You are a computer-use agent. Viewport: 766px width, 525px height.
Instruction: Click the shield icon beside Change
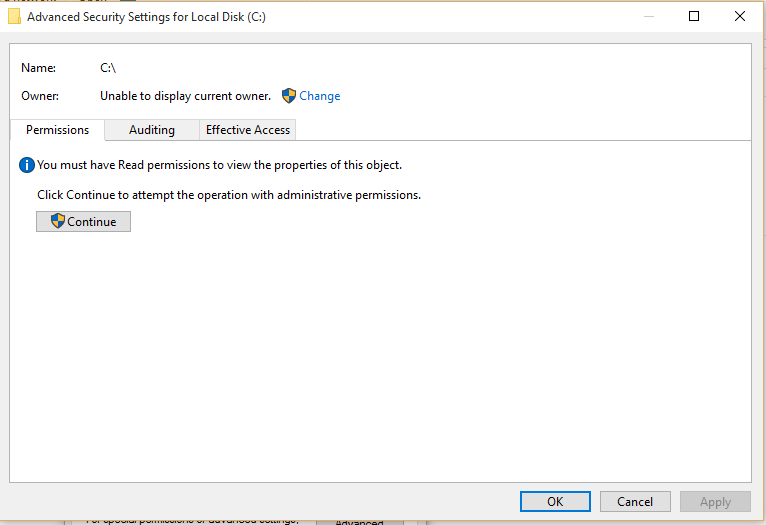pos(289,96)
